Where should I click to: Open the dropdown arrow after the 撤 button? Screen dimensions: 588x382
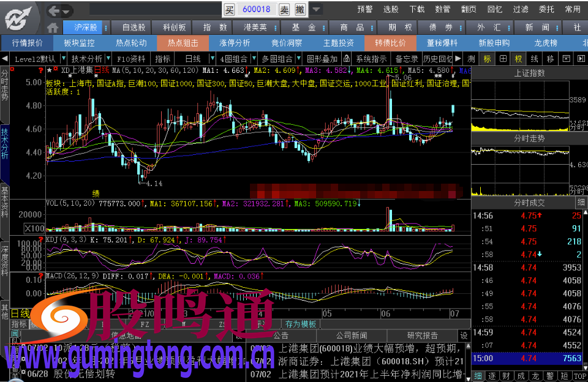(316, 9)
